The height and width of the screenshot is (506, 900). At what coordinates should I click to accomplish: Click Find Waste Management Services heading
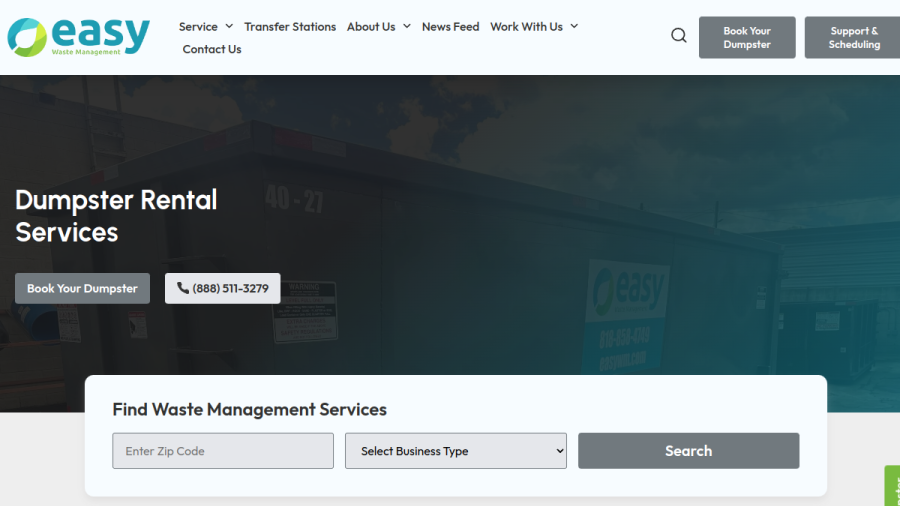[x=250, y=410]
